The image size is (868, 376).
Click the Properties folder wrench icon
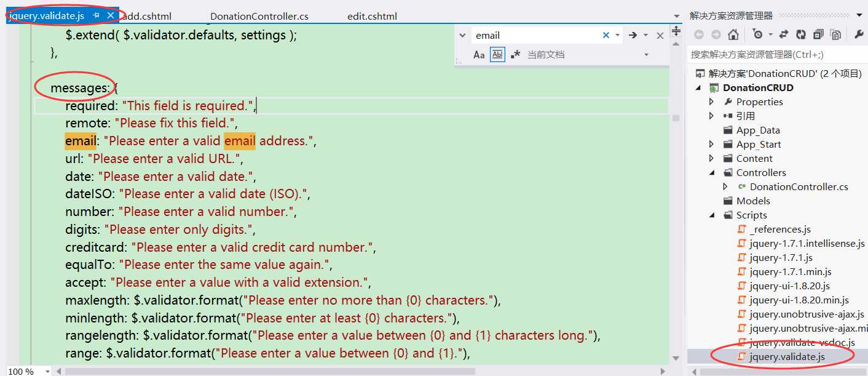click(x=728, y=102)
